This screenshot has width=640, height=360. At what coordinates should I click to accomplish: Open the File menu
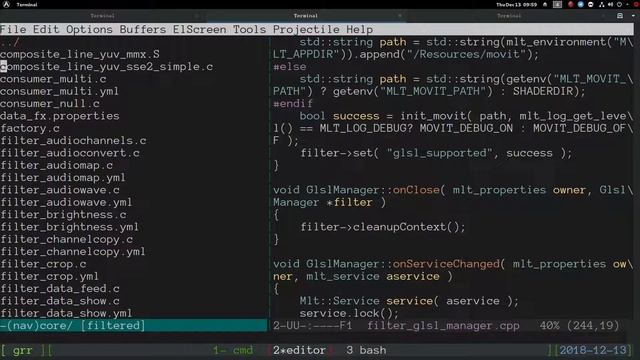(13, 29)
